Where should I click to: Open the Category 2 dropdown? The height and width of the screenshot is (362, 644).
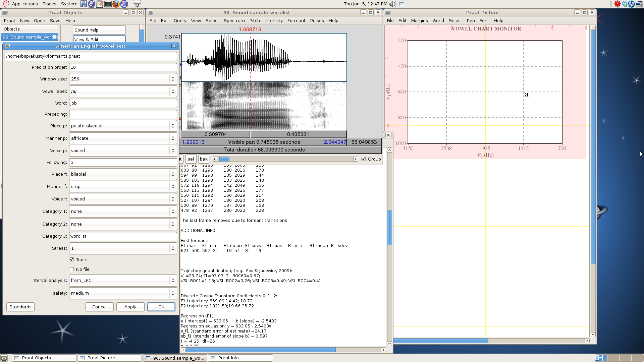(x=123, y=224)
